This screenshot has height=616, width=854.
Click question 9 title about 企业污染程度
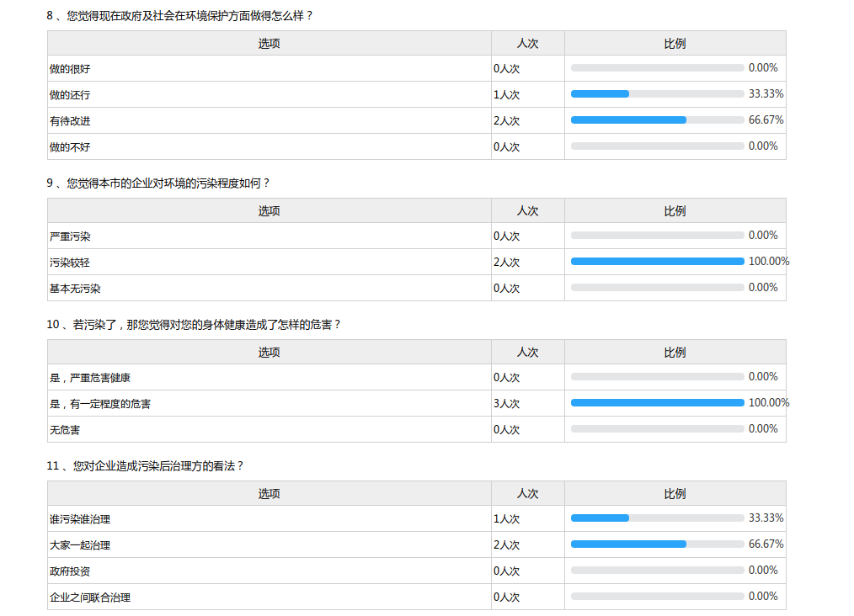pos(158,183)
